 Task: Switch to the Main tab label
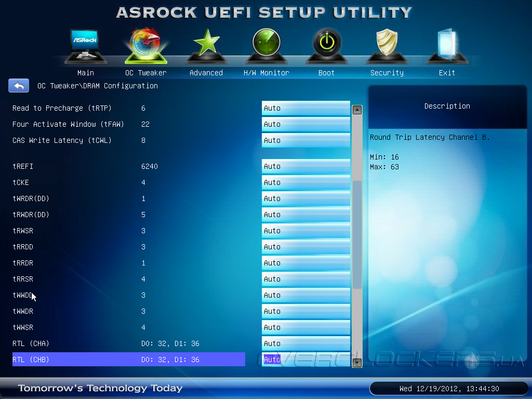click(86, 73)
